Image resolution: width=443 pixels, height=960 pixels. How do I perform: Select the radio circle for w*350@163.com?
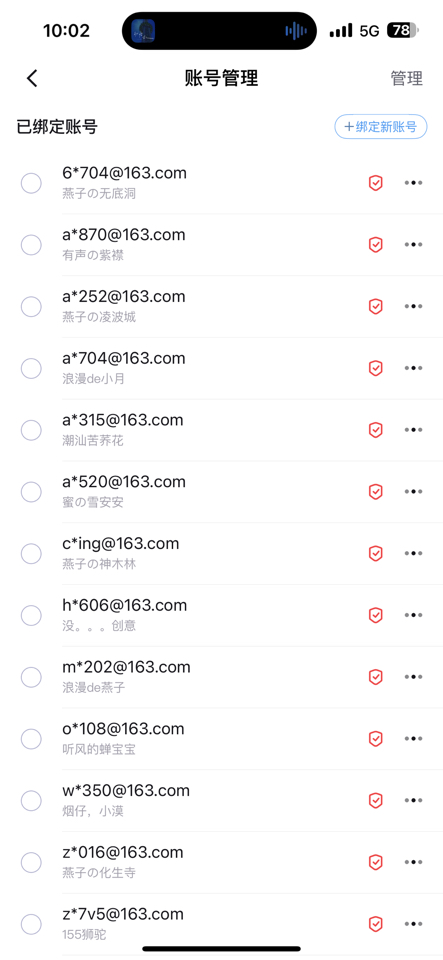[31, 800]
